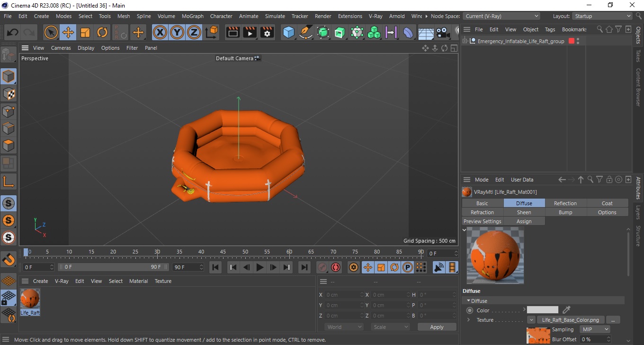
Task: Open the World coordinate dropdown
Action: tap(344, 327)
